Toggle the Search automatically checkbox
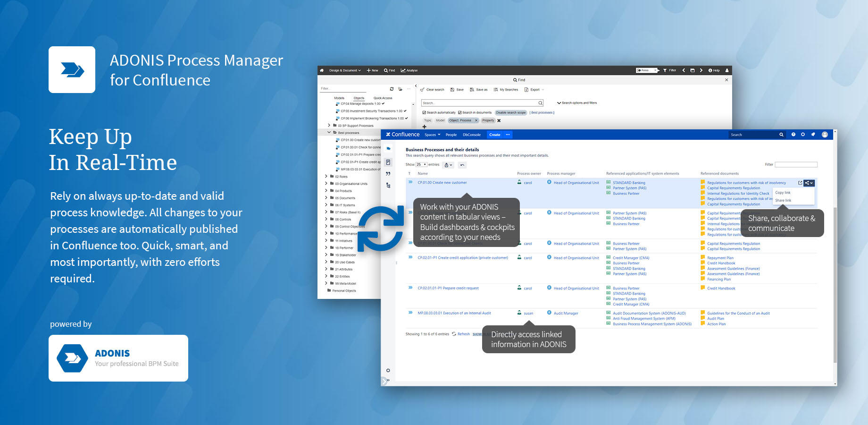This screenshot has height=425, width=868. (424, 113)
